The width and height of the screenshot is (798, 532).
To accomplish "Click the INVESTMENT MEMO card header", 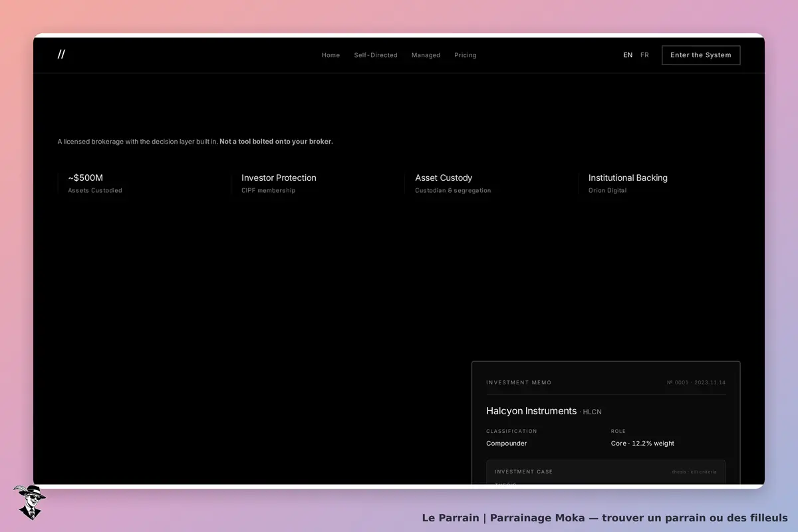I will click(519, 382).
